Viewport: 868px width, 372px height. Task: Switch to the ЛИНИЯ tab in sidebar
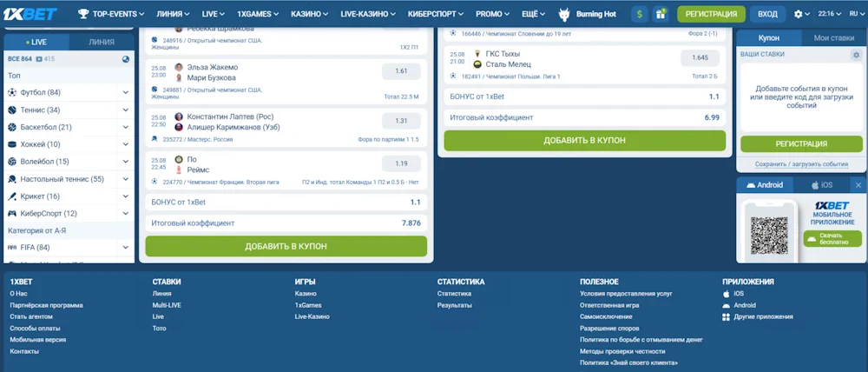pyautogui.click(x=102, y=42)
